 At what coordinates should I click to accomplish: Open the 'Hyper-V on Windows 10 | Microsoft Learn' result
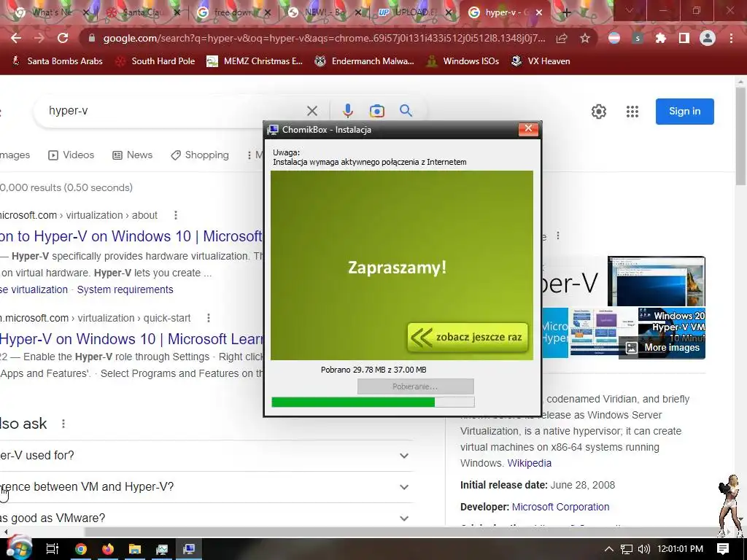(x=131, y=339)
